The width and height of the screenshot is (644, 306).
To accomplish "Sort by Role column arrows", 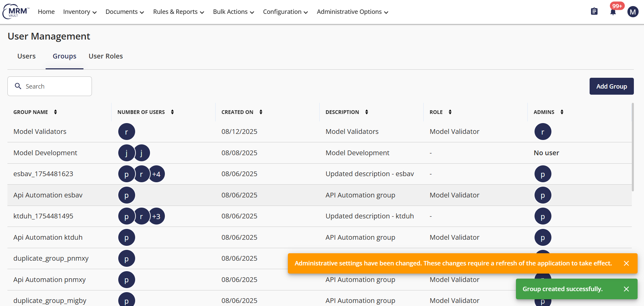I will [450, 112].
